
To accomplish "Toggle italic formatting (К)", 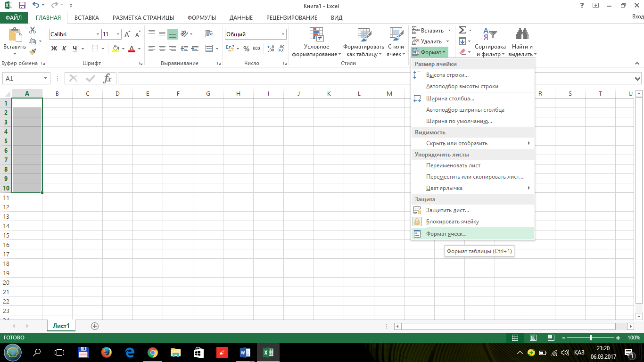I will click(65, 49).
